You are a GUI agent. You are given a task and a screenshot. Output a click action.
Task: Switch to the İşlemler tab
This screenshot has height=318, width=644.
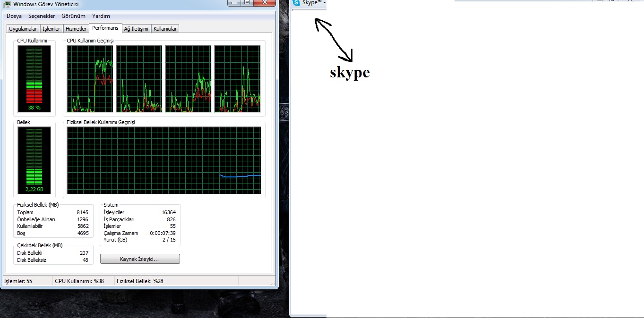click(52, 29)
